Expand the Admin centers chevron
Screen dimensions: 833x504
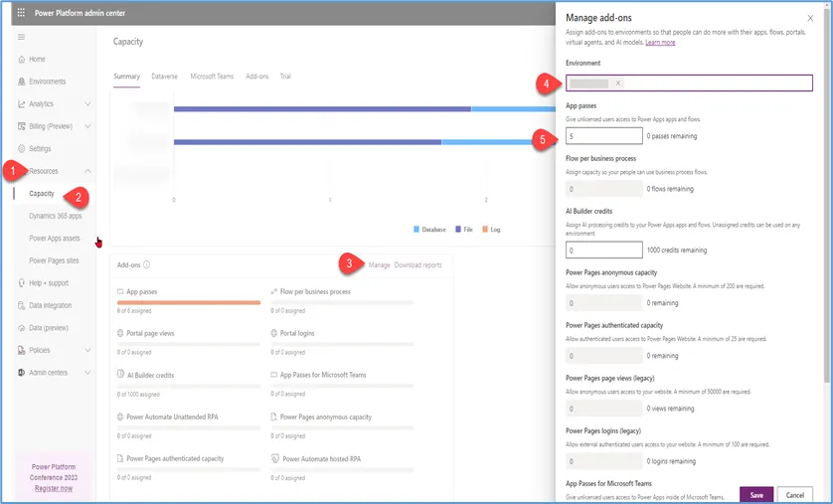(x=87, y=373)
